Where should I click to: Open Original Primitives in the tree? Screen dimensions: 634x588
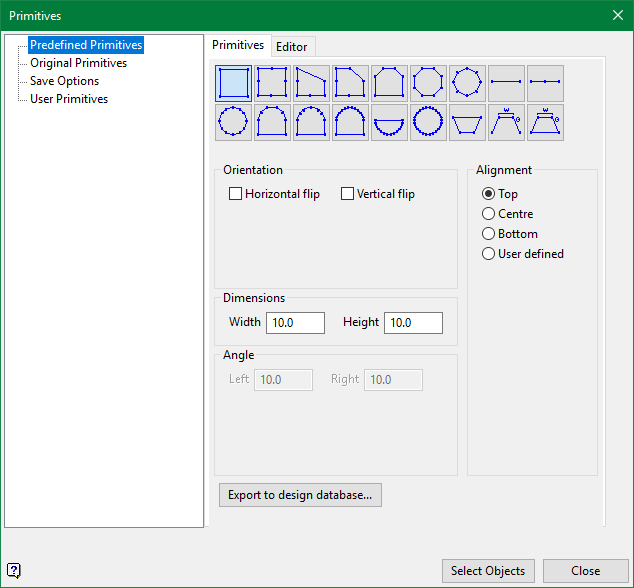coord(78,63)
